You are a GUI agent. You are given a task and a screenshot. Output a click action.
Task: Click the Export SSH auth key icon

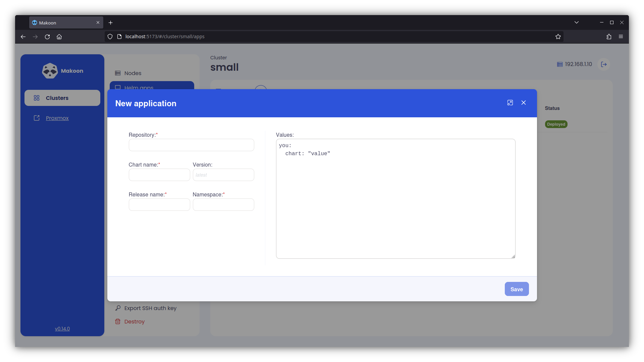[118, 308]
